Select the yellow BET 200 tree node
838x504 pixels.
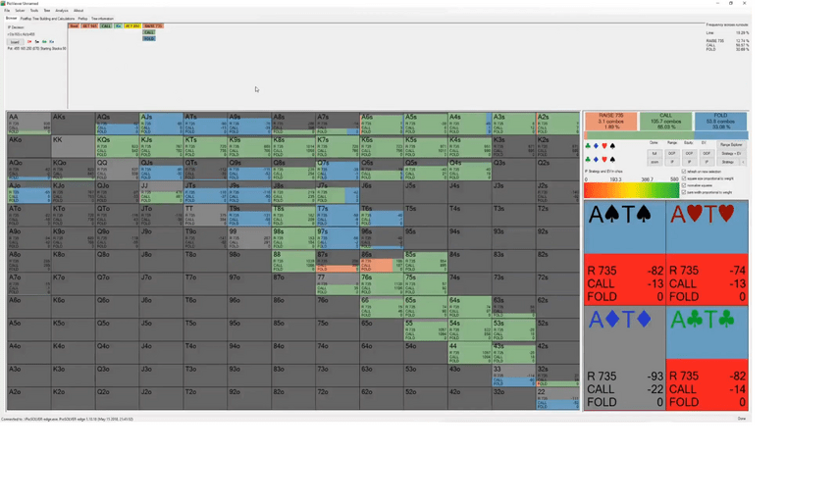pyautogui.click(x=131, y=25)
